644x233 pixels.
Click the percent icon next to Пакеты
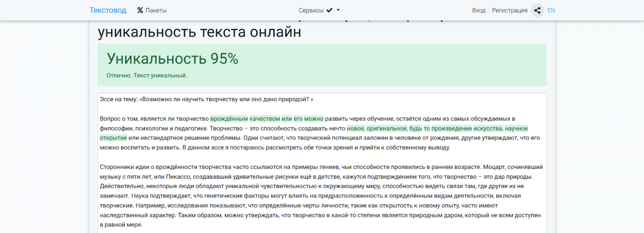tap(140, 10)
